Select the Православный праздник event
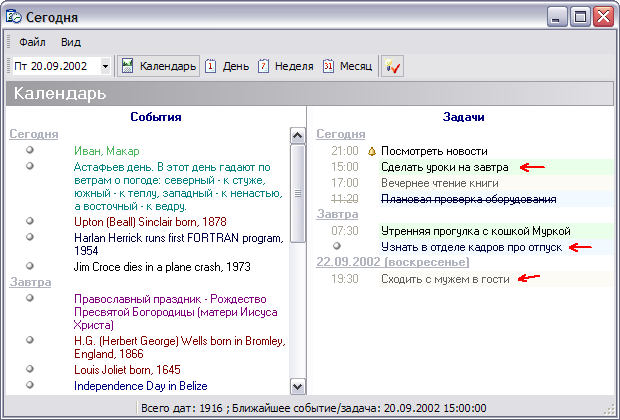Viewport: 620px width, 420px height. [x=176, y=312]
